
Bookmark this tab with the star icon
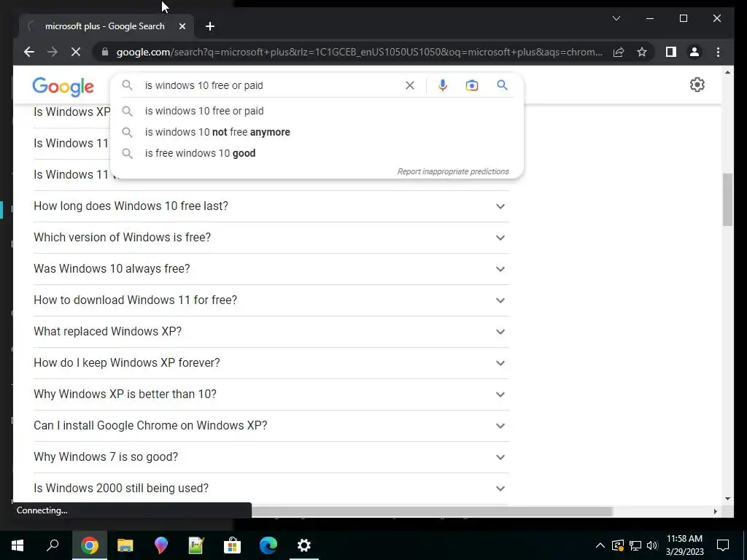tap(642, 52)
